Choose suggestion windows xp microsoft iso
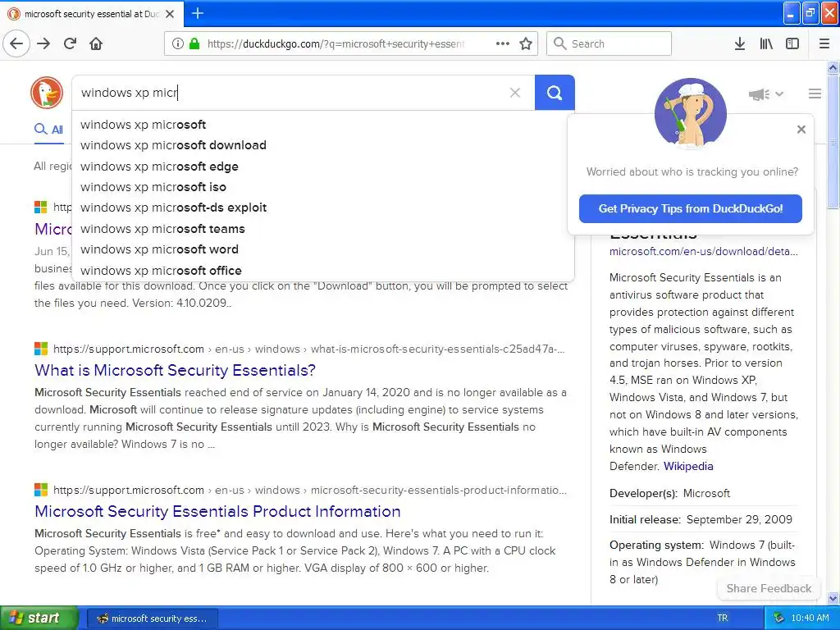 (323, 187)
